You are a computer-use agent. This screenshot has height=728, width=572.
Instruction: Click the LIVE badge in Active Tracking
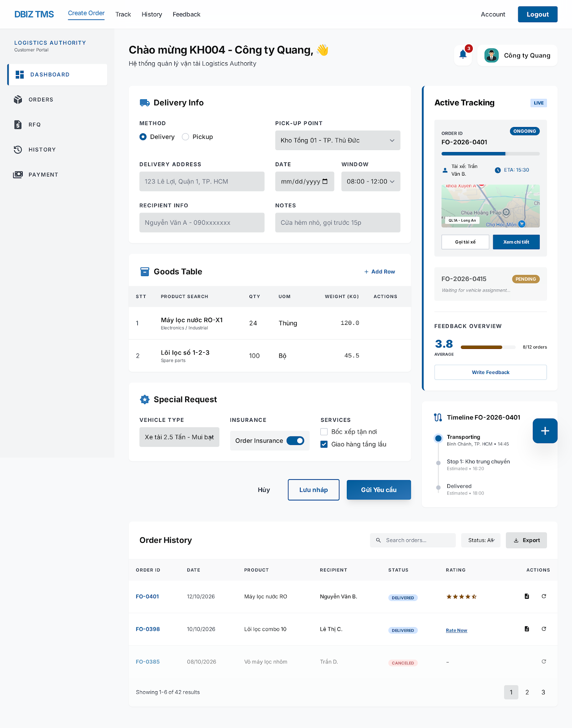539,103
